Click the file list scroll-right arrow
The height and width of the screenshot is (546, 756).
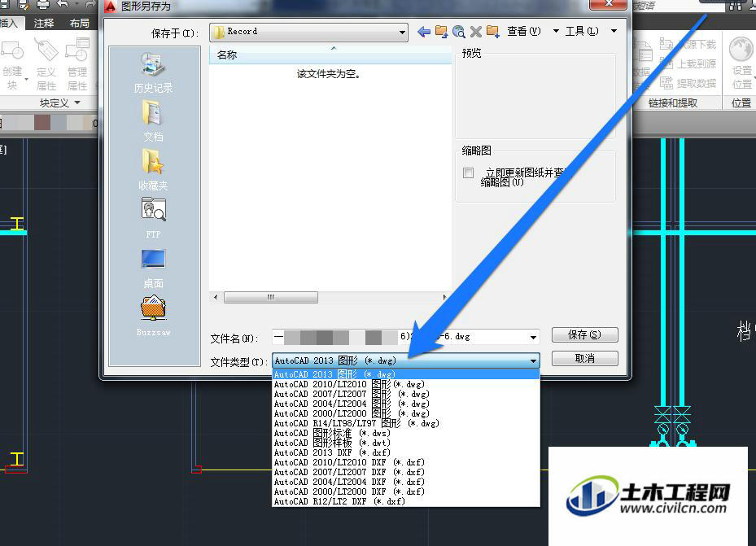[444, 297]
